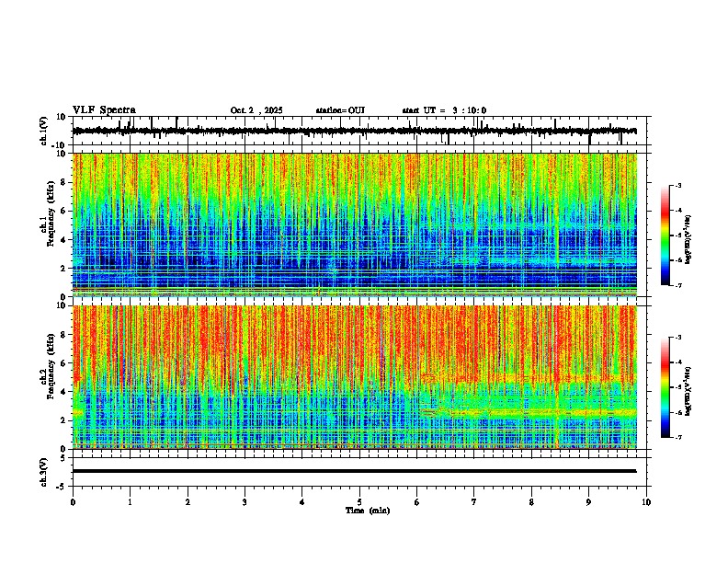Click the ch.1 spectrogram plot

(355, 224)
